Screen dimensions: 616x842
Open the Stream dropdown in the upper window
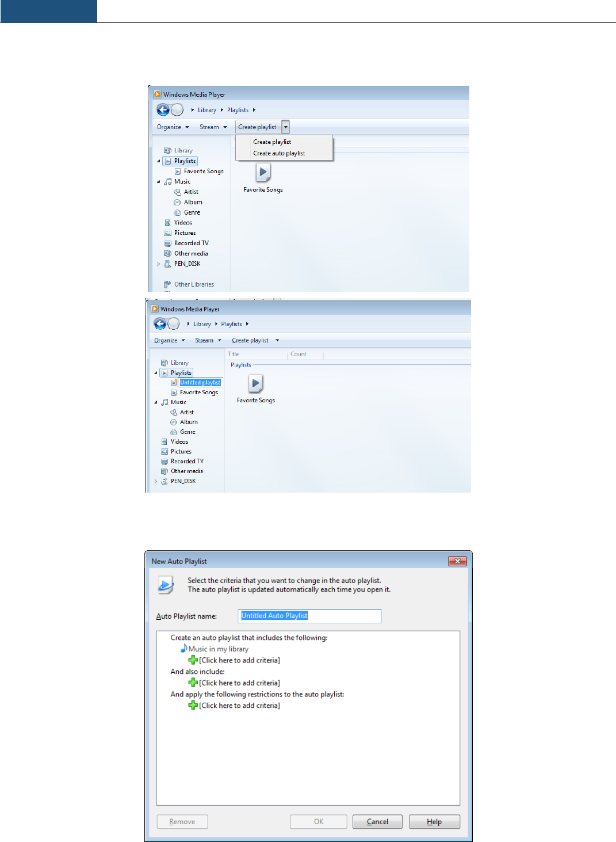coord(213,127)
